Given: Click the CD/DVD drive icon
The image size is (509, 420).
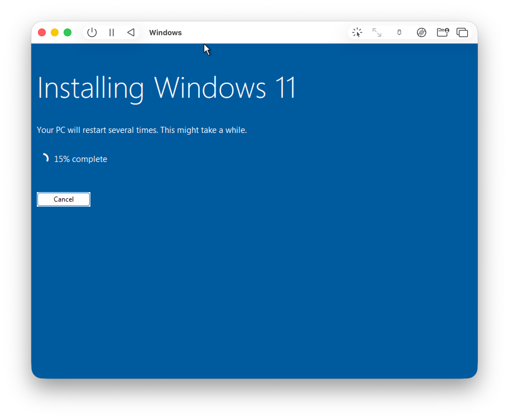Looking at the screenshot, I should point(421,32).
